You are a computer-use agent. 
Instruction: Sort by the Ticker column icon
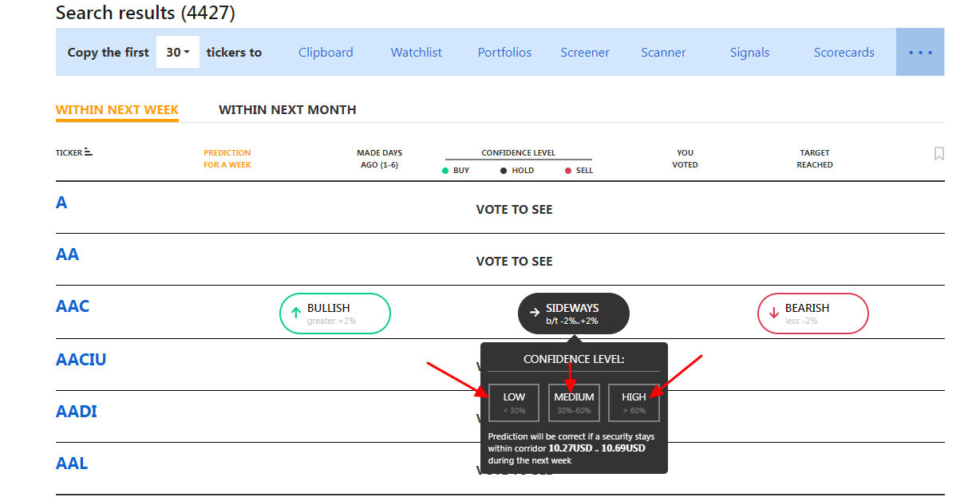click(x=89, y=152)
